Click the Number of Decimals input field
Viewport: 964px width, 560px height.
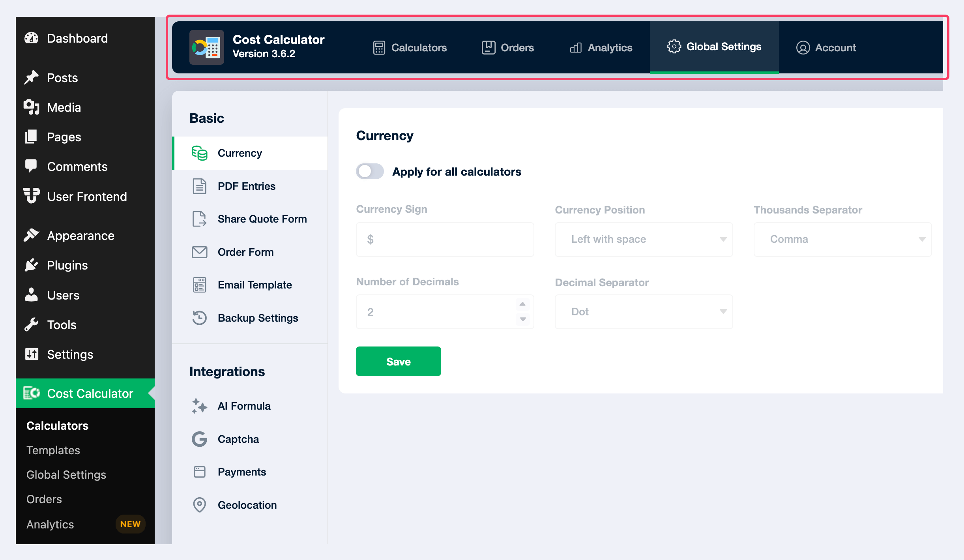coord(445,312)
